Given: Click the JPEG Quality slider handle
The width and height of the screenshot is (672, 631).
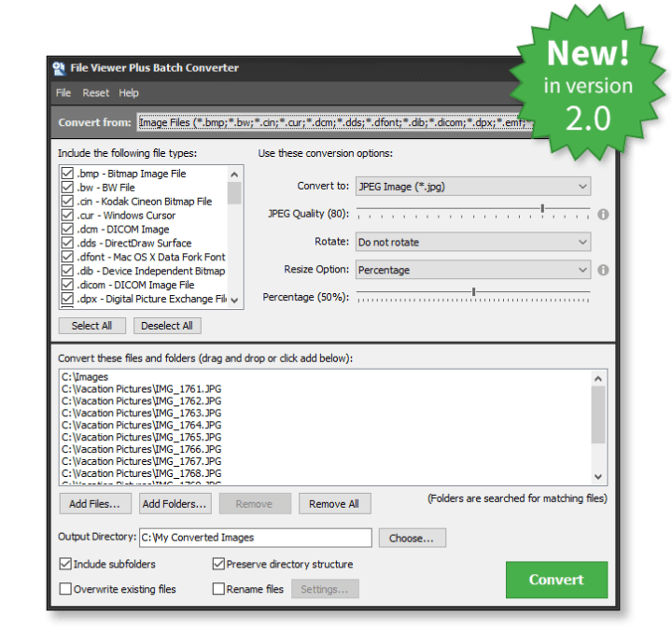Looking at the screenshot, I should pos(542,208).
